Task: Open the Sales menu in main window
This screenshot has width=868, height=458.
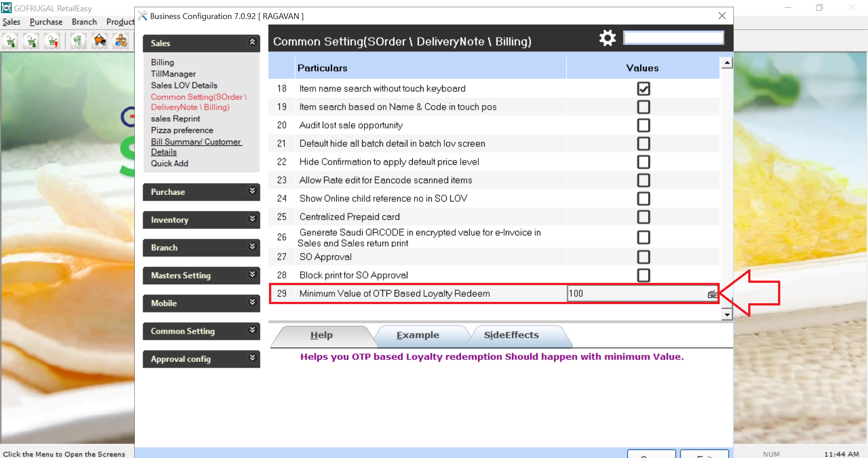Action: (x=11, y=22)
